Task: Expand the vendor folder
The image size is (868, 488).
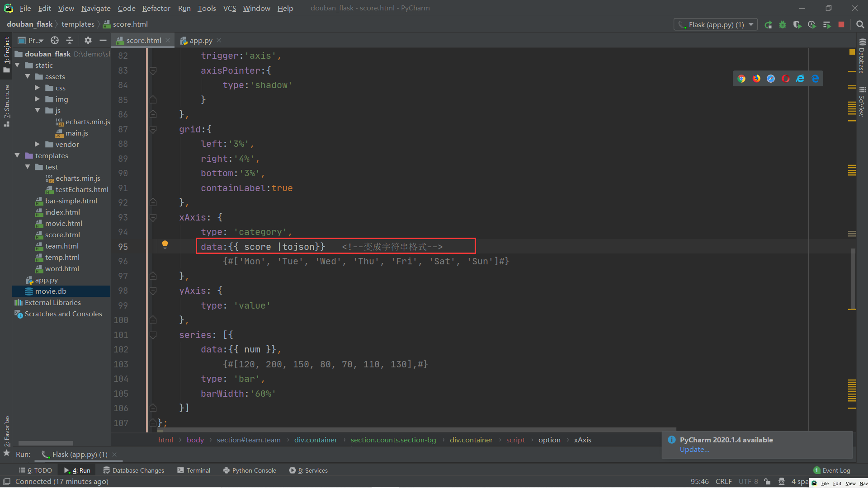Action: pos(38,144)
